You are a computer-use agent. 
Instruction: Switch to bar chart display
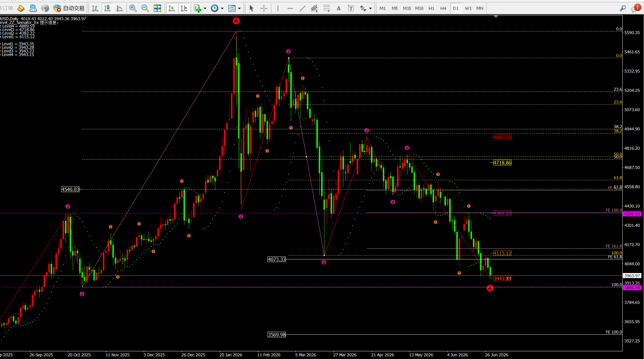coord(95,8)
